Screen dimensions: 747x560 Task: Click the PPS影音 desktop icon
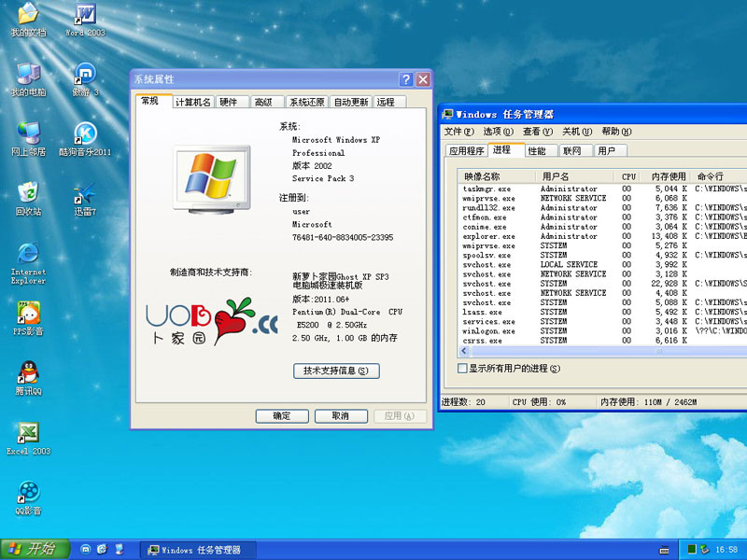point(28,313)
